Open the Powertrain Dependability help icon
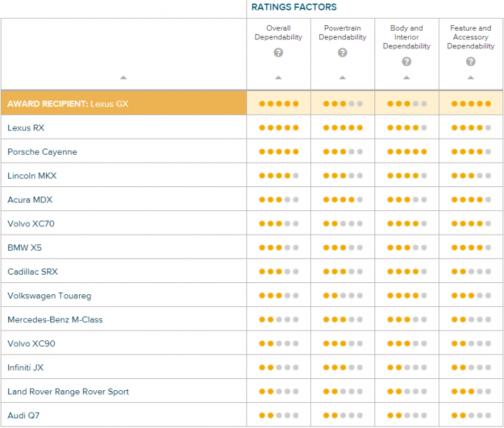 pos(342,53)
